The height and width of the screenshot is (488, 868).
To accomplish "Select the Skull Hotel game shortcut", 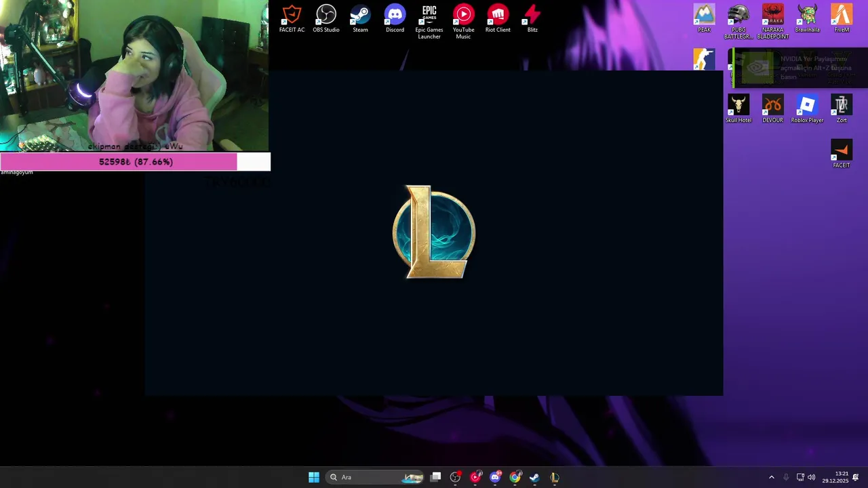I will coord(738,109).
